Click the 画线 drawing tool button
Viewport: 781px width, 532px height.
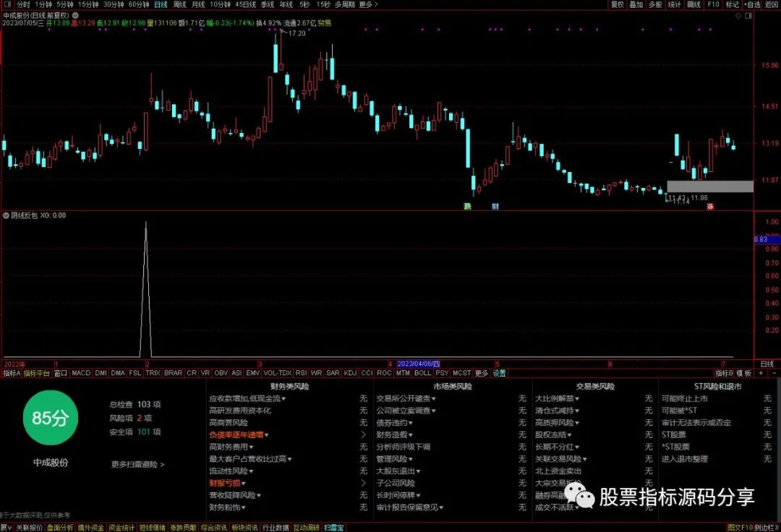coord(693,4)
